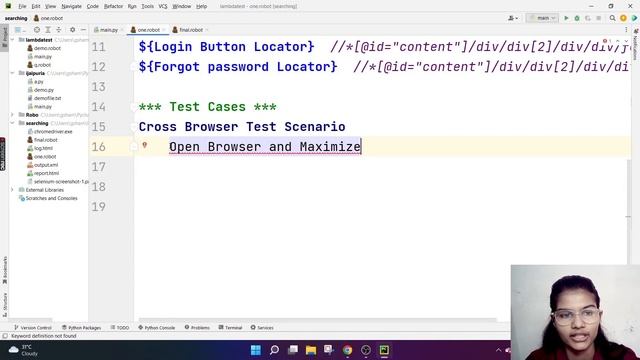Click the horizontal editor scrollbar

coord(318,320)
